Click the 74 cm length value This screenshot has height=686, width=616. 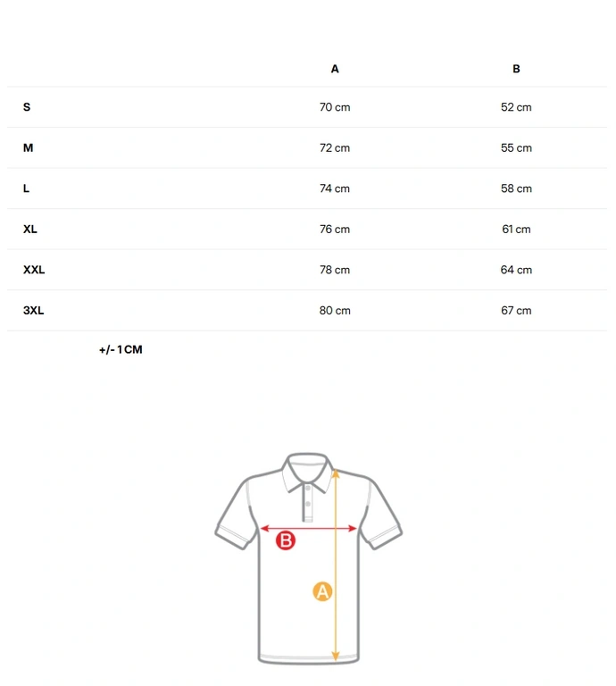point(335,188)
